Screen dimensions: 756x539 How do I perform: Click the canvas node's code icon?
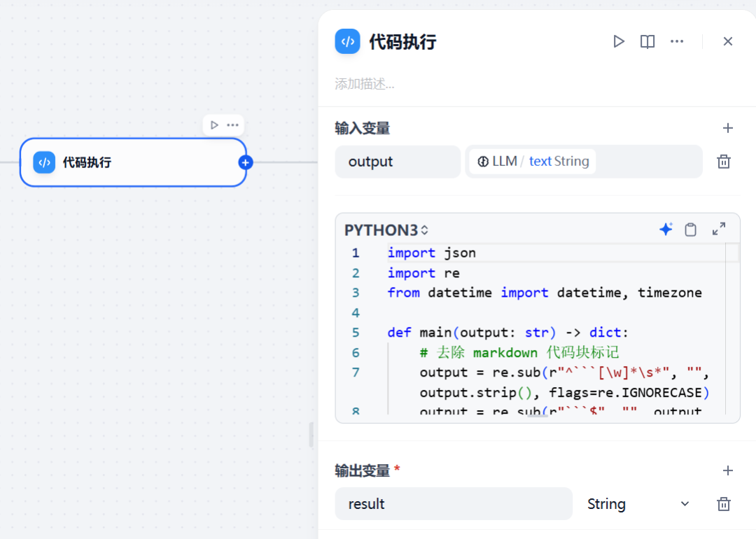(x=44, y=162)
